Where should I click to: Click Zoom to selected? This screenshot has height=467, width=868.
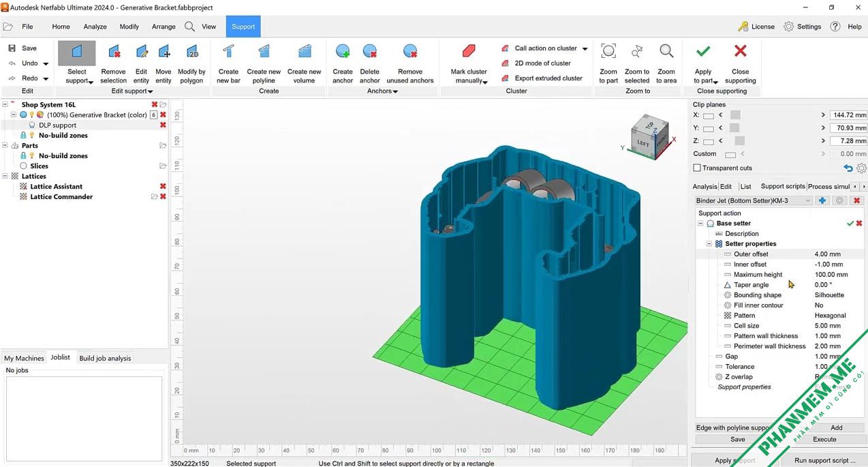[637, 64]
